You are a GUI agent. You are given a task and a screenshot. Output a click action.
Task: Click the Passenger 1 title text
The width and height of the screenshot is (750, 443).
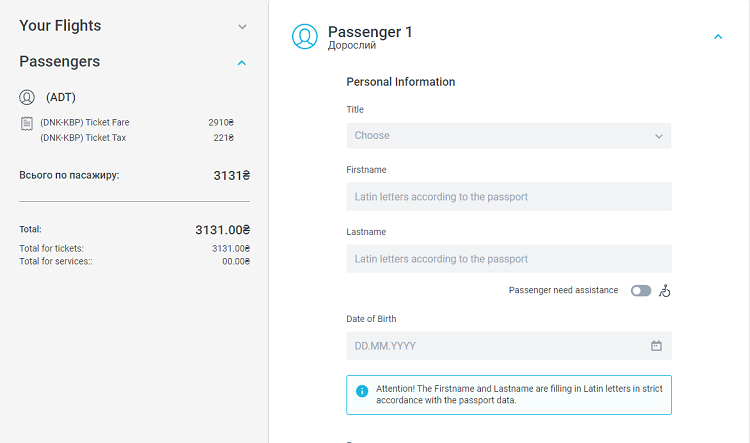tap(370, 32)
